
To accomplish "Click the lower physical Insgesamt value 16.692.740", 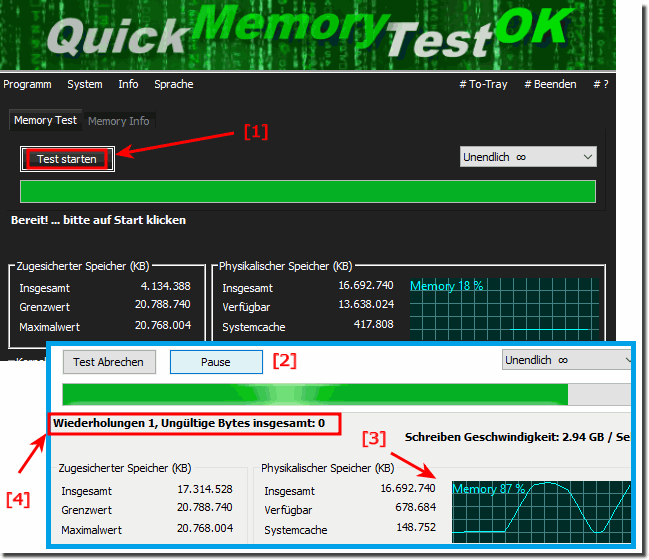I will [408, 488].
